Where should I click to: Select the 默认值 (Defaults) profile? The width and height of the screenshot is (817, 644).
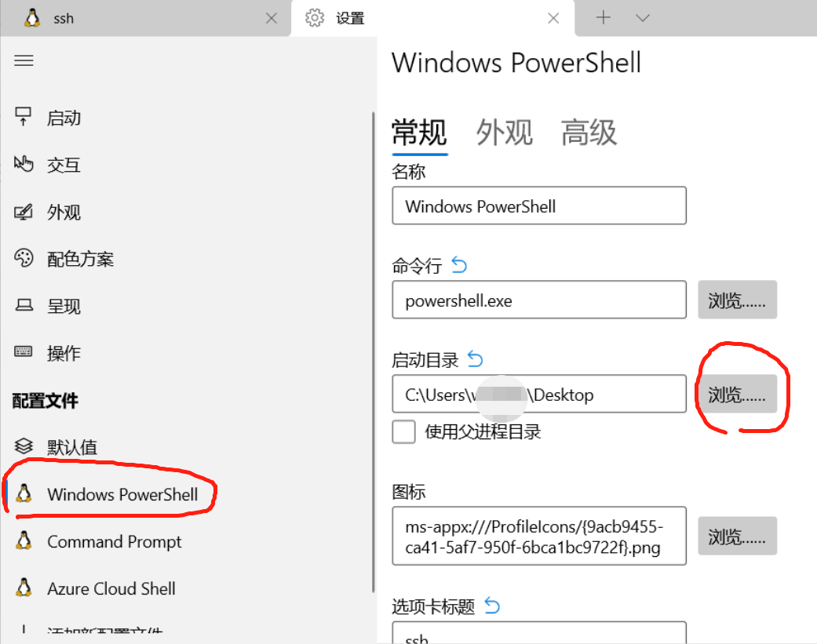coord(71,446)
